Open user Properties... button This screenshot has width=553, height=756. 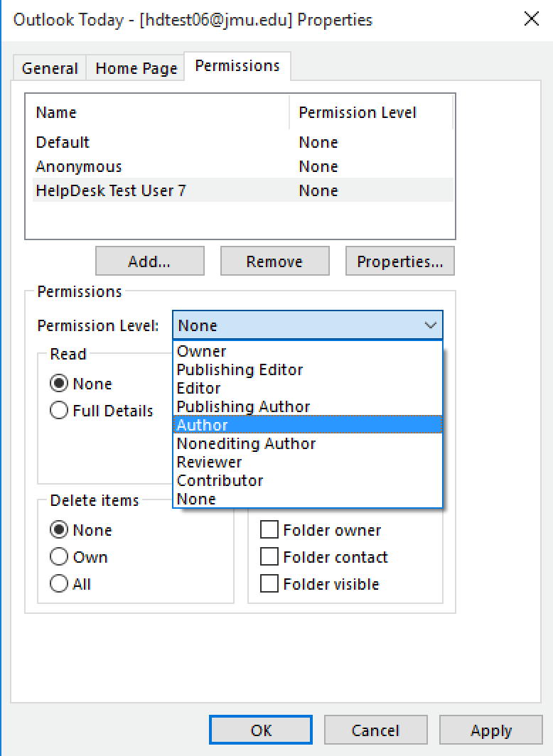point(399,261)
